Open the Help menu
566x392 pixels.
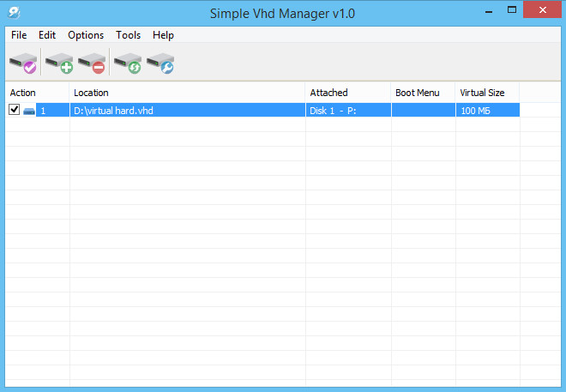point(163,35)
